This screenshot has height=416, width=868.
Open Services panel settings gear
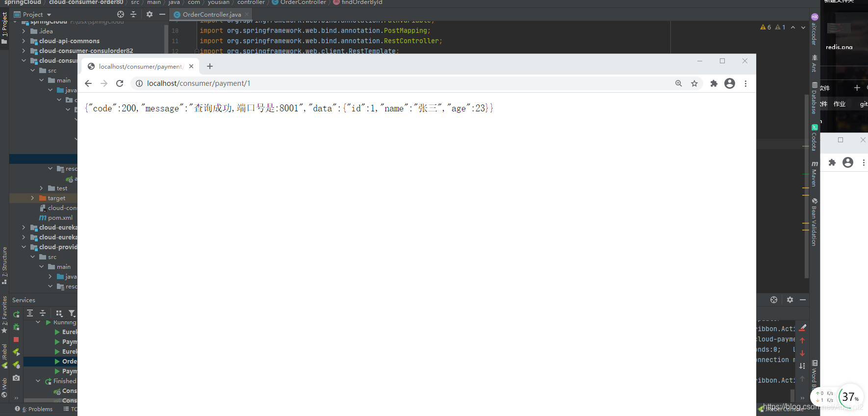[x=790, y=300]
